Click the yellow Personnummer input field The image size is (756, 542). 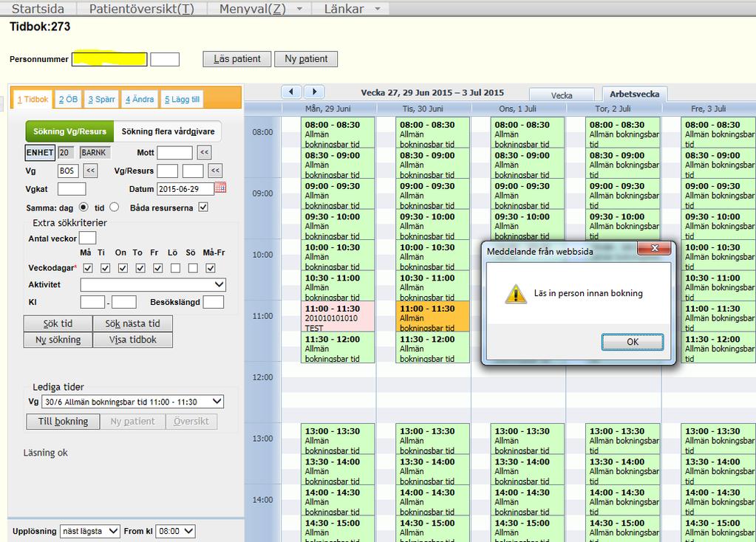(x=109, y=59)
